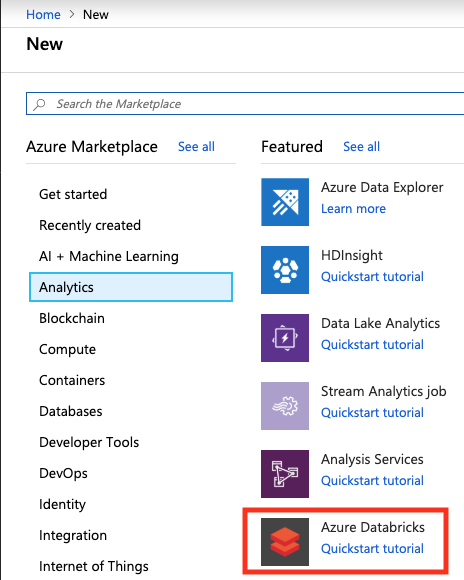Image resolution: width=464 pixels, height=580 pixels.
Task: Choose the Stream Analytics job icon
Action: click(x=285, y=406)
